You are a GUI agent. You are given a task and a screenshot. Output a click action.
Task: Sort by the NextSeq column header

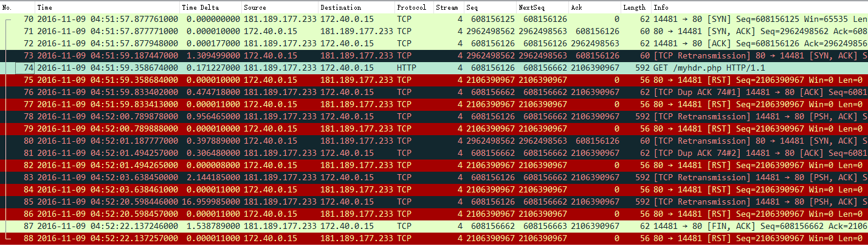point(542,7)
